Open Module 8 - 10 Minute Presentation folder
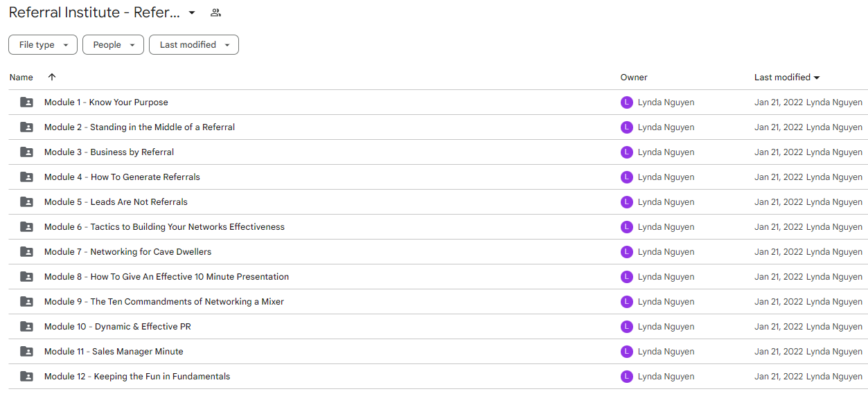The height and width of the screenshot is (396, 868). click(x=166, y=277)
